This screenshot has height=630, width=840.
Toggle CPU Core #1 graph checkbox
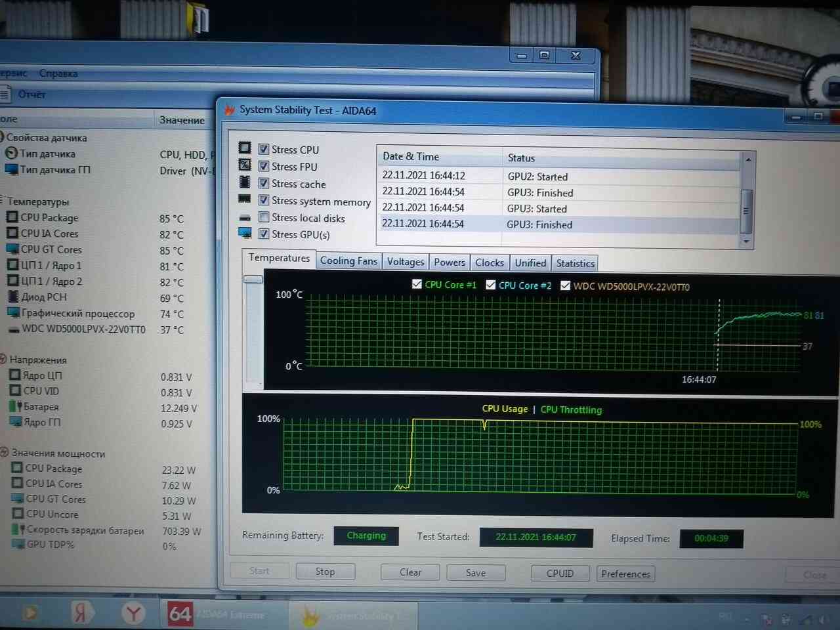click(417, 284)
